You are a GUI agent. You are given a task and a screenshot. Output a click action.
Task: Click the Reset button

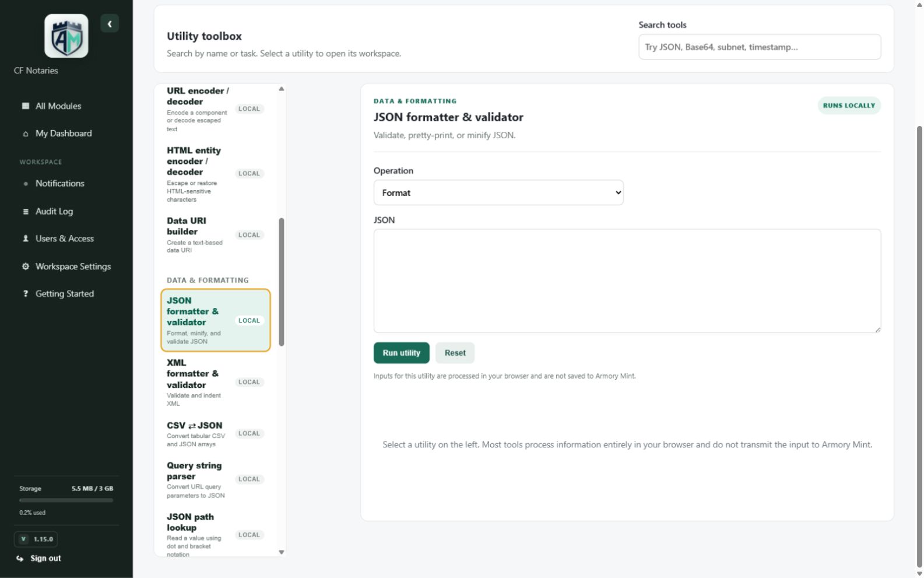[455, 353]
